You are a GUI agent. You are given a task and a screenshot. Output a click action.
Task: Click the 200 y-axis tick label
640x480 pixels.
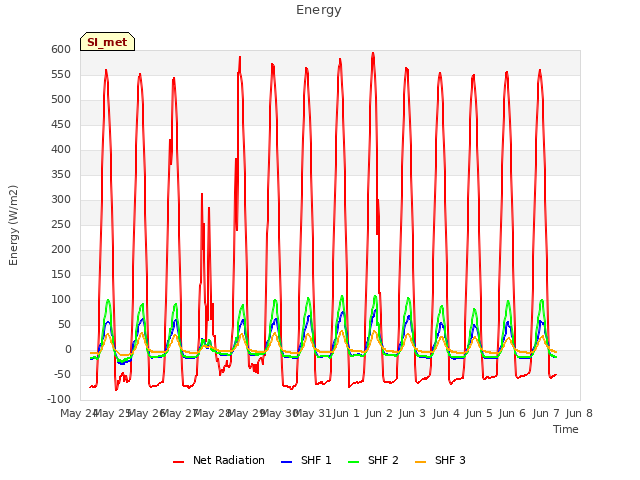click(61, 249)
